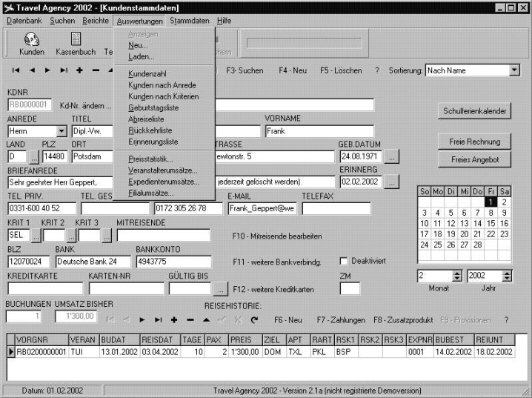532x398 pixels.
Task: Jump to last customer record
Action: 64,70
